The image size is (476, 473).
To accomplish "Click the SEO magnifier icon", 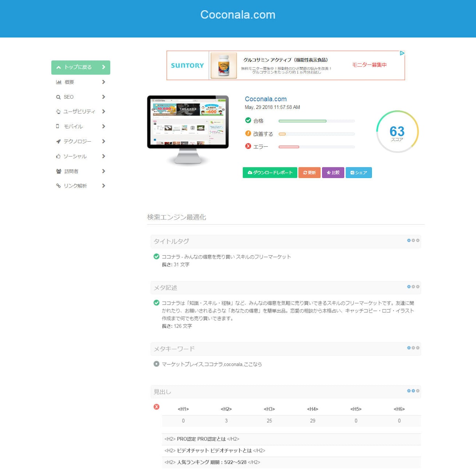I will 59,97.
